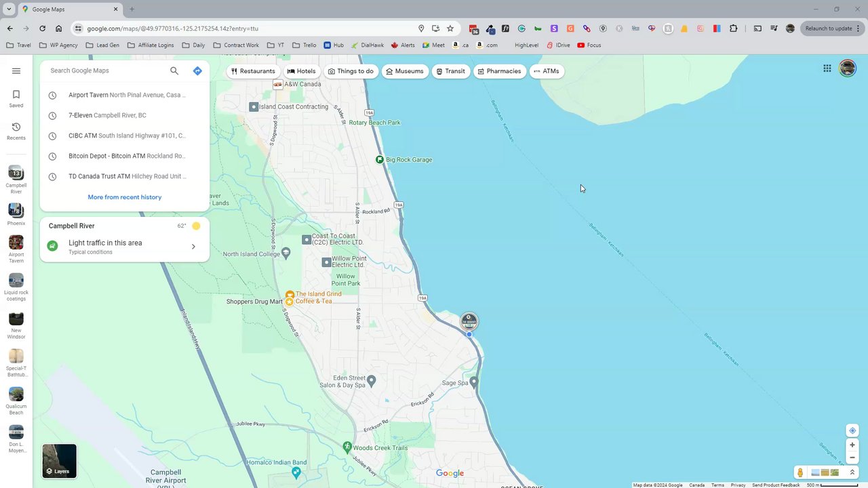The width and height of the screenshot is (868, 488).
Task: Zoom out on the map
Action: point(852,457)
